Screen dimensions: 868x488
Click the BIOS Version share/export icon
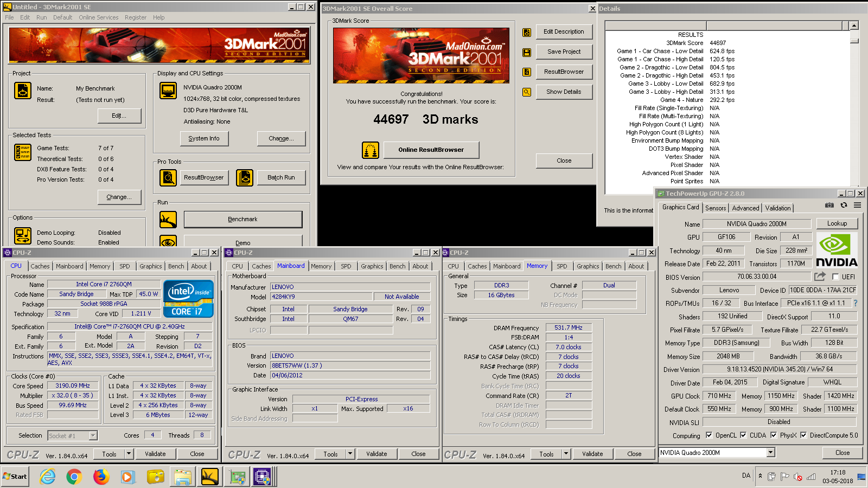click(x=820, y=277)
